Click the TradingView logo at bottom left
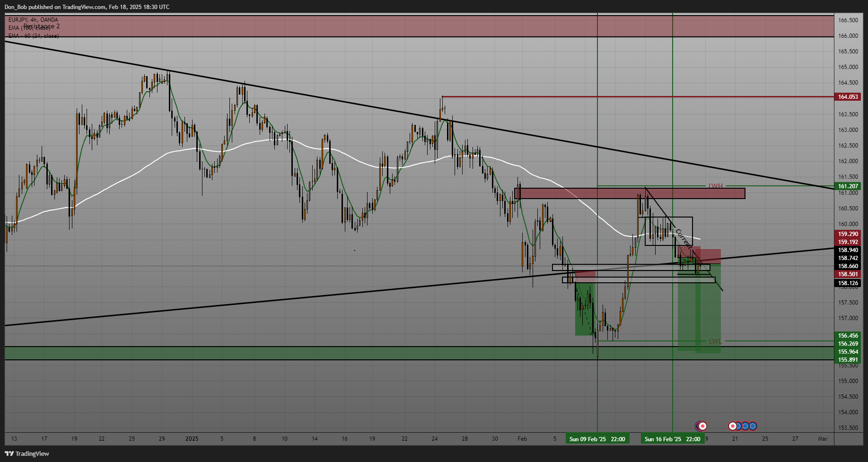 pos(27,453)
